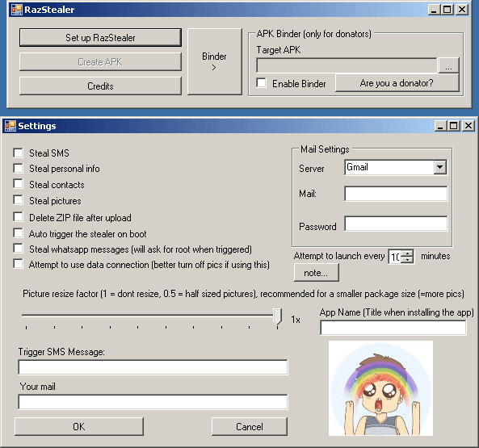Minimize the RazStealer window
479x448 pixels.
[434, 10]
